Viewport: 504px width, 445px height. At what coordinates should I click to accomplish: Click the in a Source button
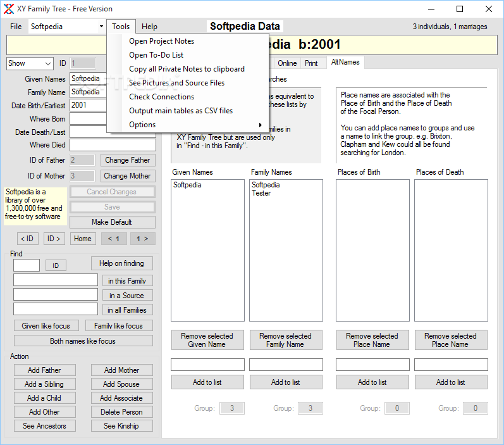click(x=127, y=296)
